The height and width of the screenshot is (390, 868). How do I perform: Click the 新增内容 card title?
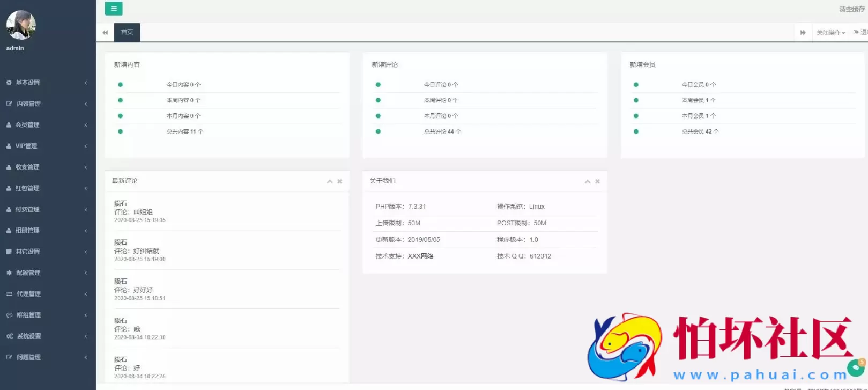[127, 64]
